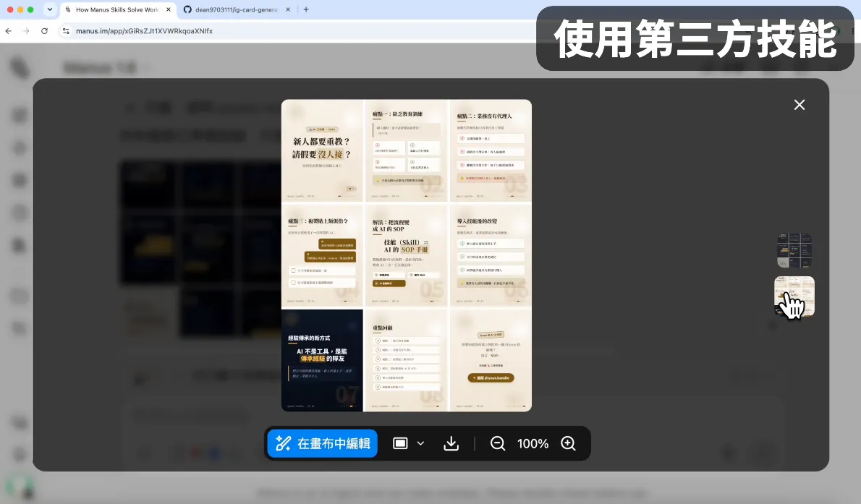The height and width of the screenshot is (504, 861).
Task: Open the tab search dropdown arrow
Action: pos(50,9)
